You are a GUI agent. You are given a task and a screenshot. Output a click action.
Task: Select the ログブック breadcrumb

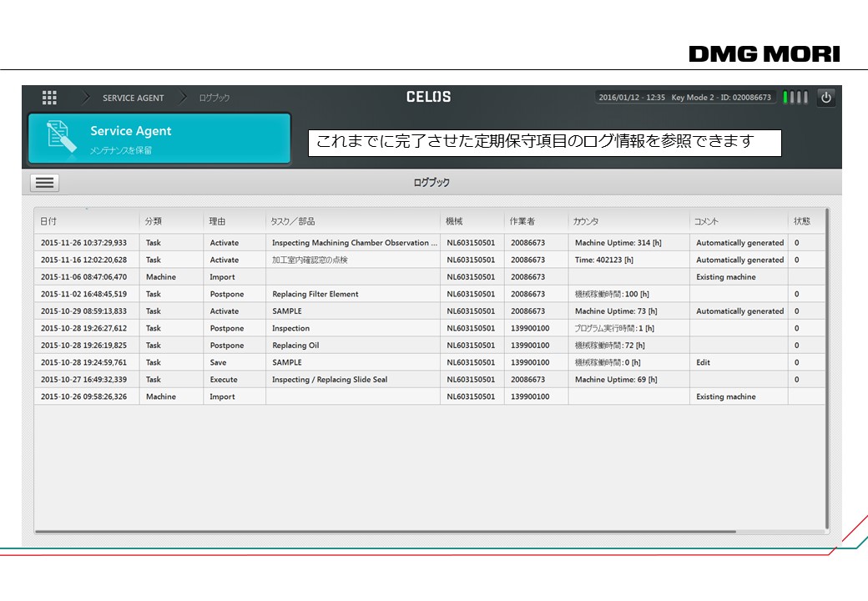point(214,98)
